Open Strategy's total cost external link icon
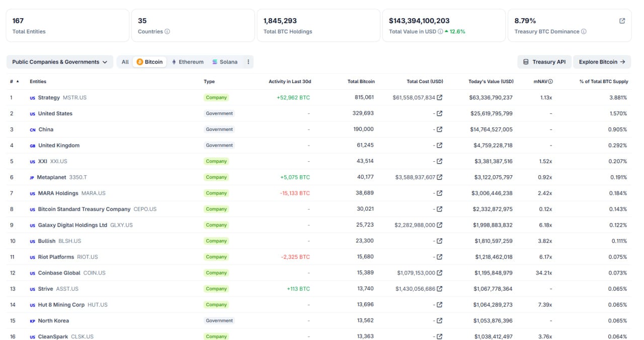644x340 pixels. click(x=439, y=98)
